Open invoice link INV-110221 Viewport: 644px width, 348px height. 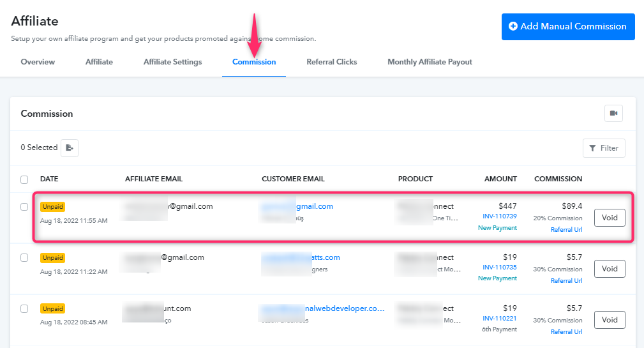coord(499,319)
